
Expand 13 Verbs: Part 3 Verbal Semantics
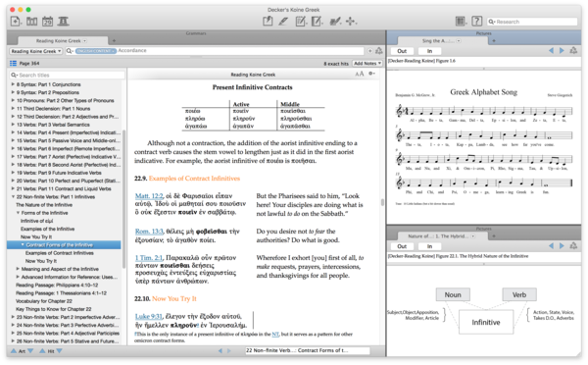[13, 125]
